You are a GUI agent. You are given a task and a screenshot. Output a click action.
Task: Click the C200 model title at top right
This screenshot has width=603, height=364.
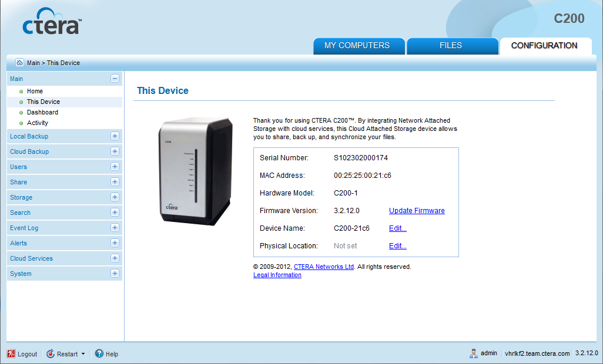click(x=569, y=18)
